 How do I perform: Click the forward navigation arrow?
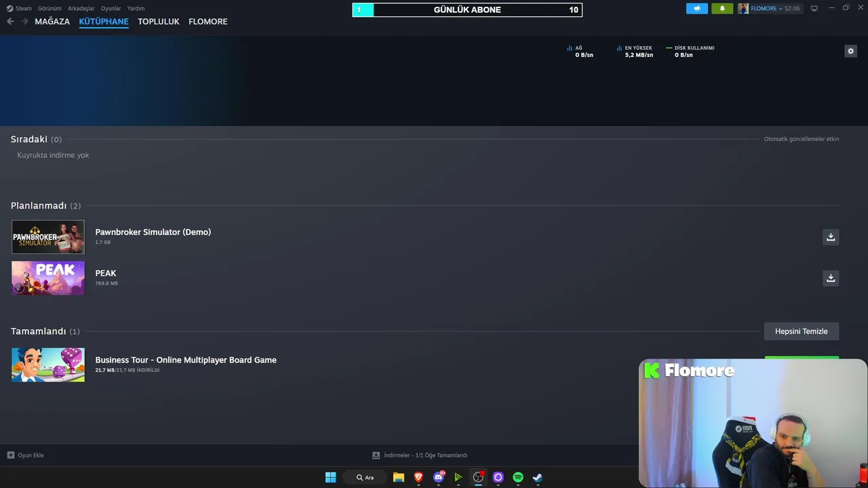click(24, 22)
